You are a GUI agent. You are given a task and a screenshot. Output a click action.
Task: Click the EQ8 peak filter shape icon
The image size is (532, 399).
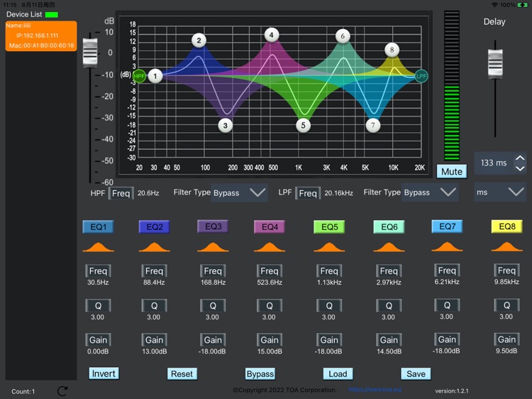pos(507,246)
